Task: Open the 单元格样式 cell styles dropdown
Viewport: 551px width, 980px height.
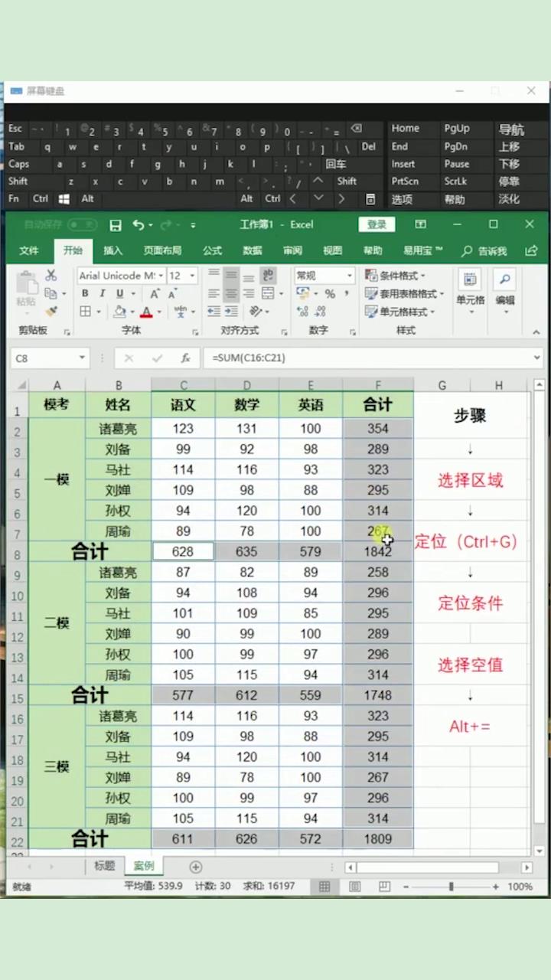Action: pyautogui.click(x=399, y=312)
